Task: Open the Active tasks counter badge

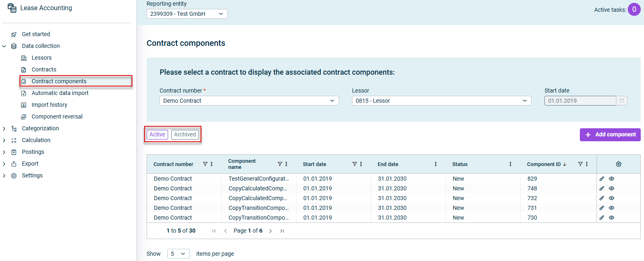Action: [634, 9]
